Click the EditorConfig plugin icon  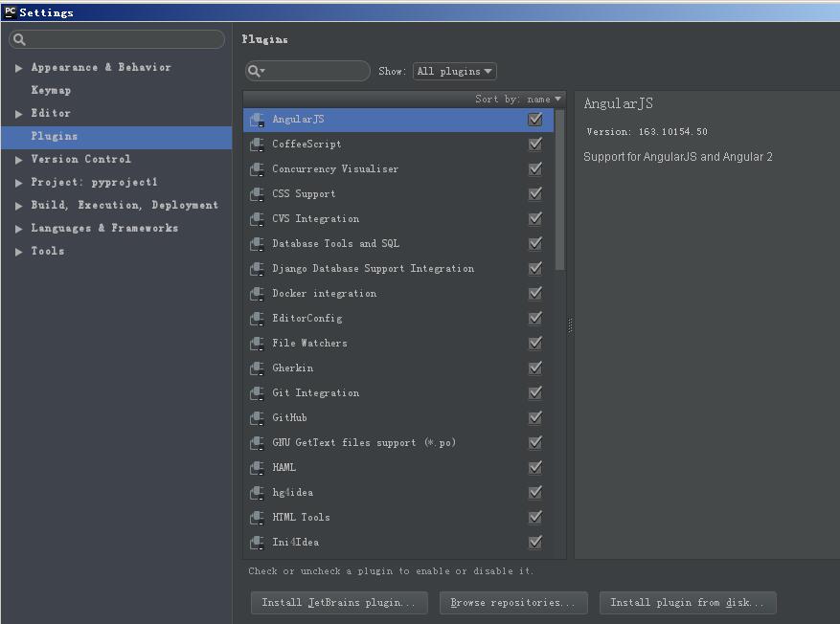pyautogui.click(x=257, y=319)
